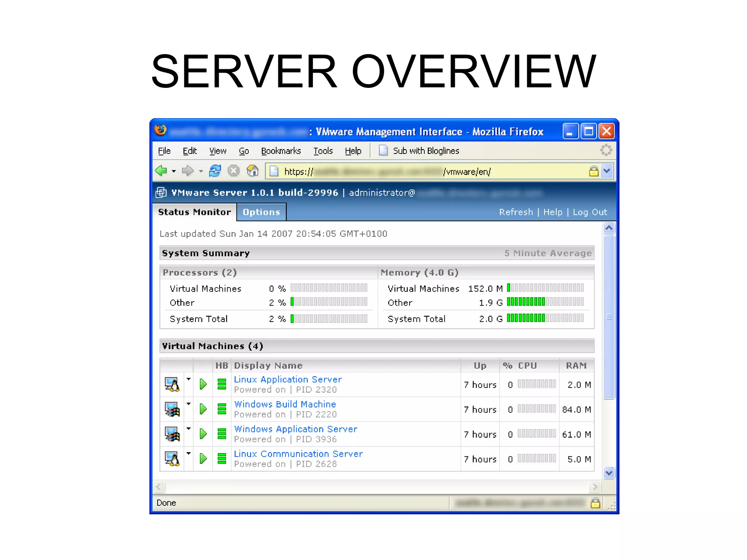
Task: Click the horizontal scrollbar right arrow
Action: coord(595,487)
